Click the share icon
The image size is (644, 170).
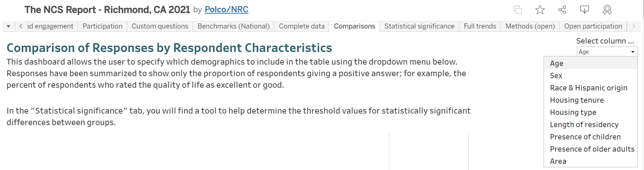(x=562, y=10)
